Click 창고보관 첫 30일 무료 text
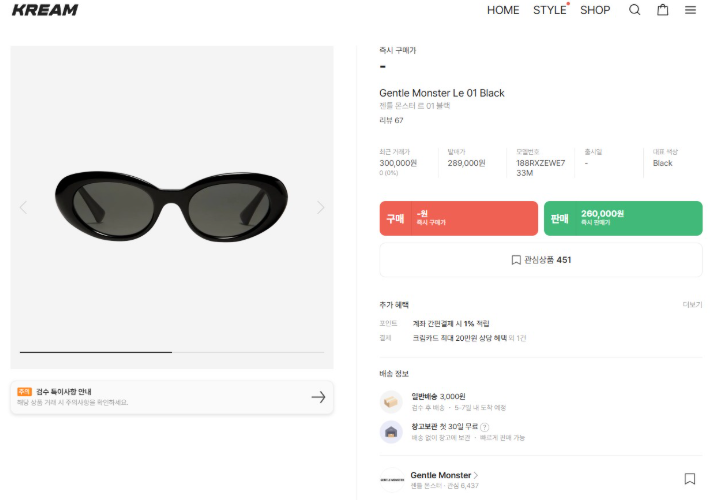 point(444,426)
